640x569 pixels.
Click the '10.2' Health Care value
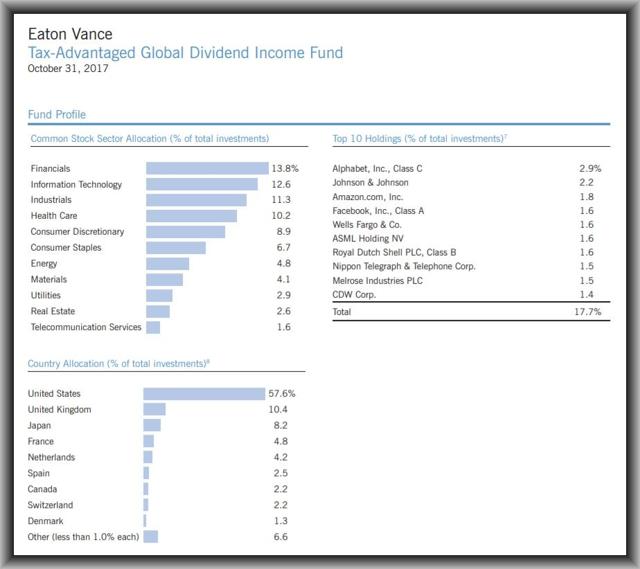pyautogui.click(x=281, y=216)
